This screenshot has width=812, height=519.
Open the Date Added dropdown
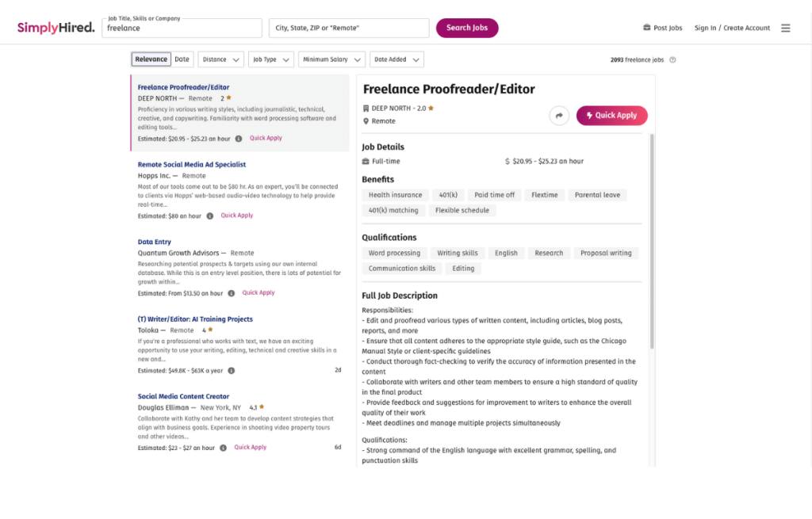[396, 59]
